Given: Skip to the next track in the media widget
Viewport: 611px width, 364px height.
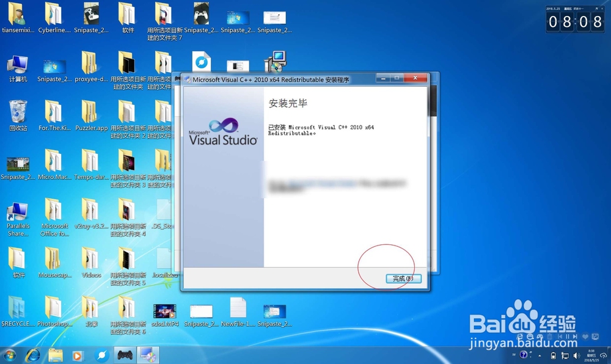Looking at the screenshot, I should point(575,337).
